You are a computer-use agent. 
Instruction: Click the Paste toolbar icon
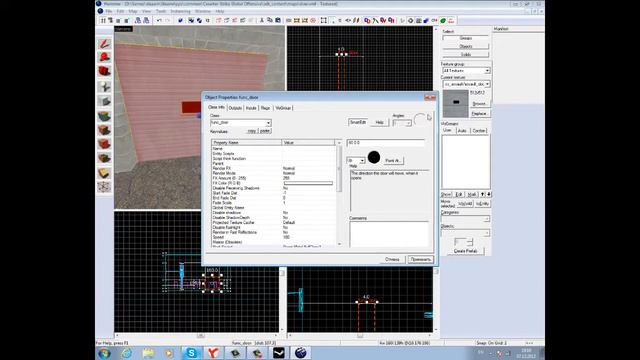click(278, 20)
